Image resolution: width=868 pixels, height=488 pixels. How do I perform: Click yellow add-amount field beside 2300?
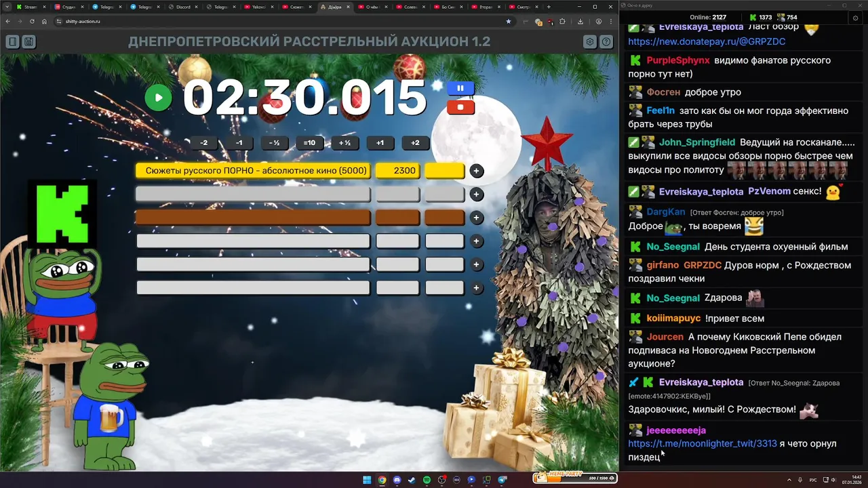pyautogui.click(x=445, y=171)
